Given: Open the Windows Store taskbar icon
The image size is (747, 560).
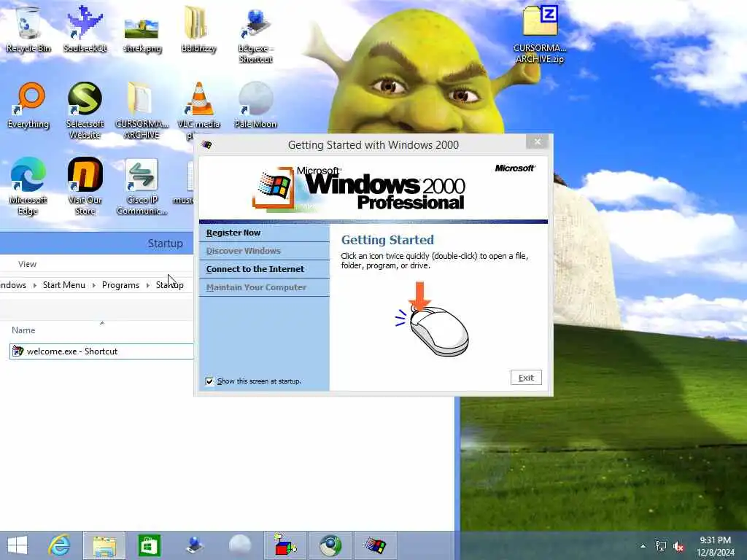Looking at the screenshot, I should pos(149,545).
